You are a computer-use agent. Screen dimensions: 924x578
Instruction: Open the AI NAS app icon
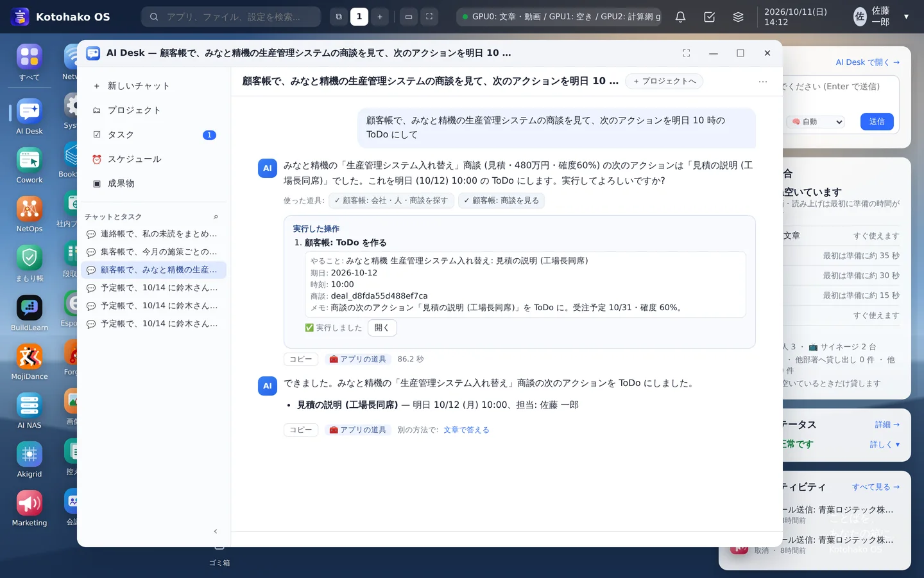pos(30,405)
